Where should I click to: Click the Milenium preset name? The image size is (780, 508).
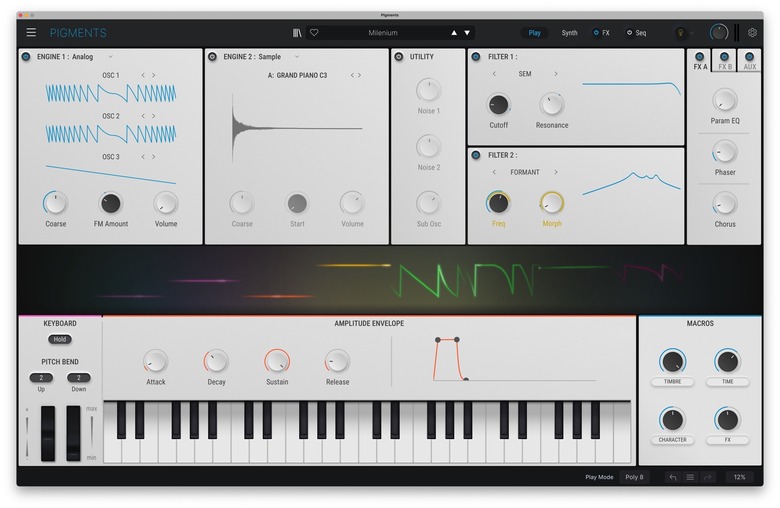click(382, 33)
